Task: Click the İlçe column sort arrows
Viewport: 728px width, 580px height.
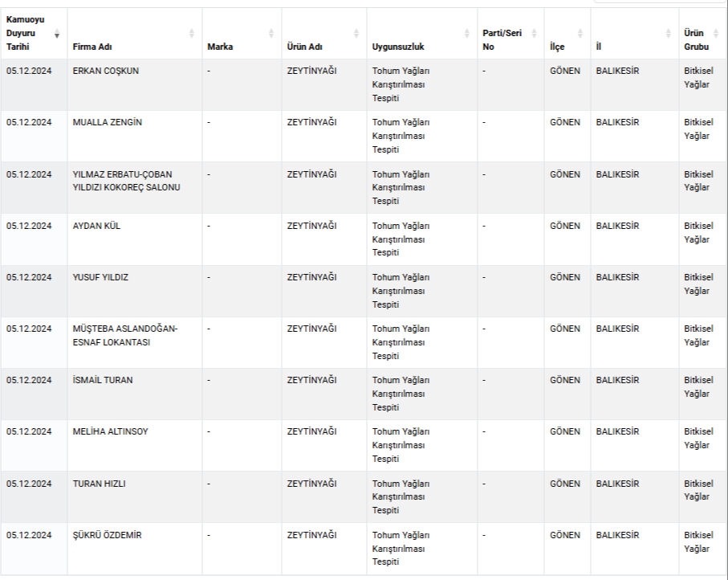Action: click(x=580, y=34)
